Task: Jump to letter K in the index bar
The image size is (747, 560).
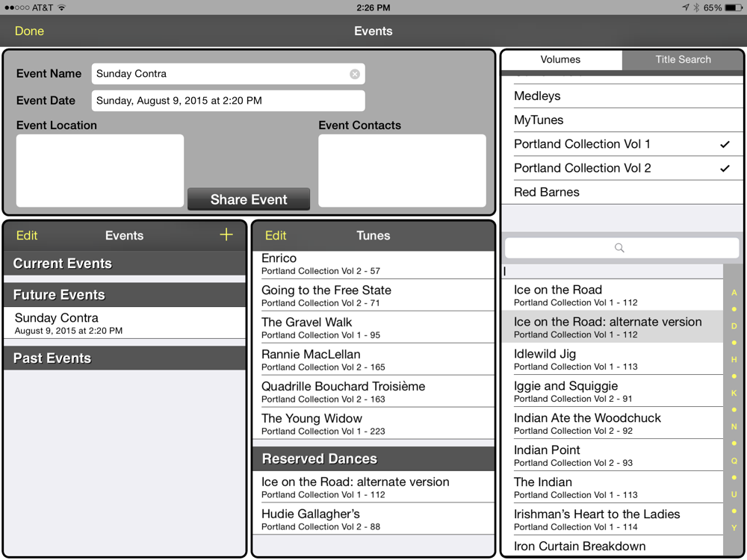Action: [x=734, y=393]
